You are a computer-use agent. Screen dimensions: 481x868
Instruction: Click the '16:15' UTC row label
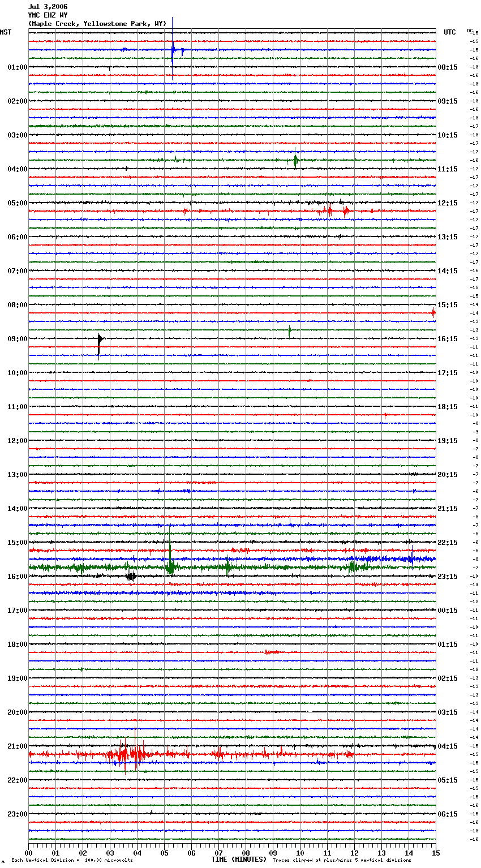click(x=448, y=339)
